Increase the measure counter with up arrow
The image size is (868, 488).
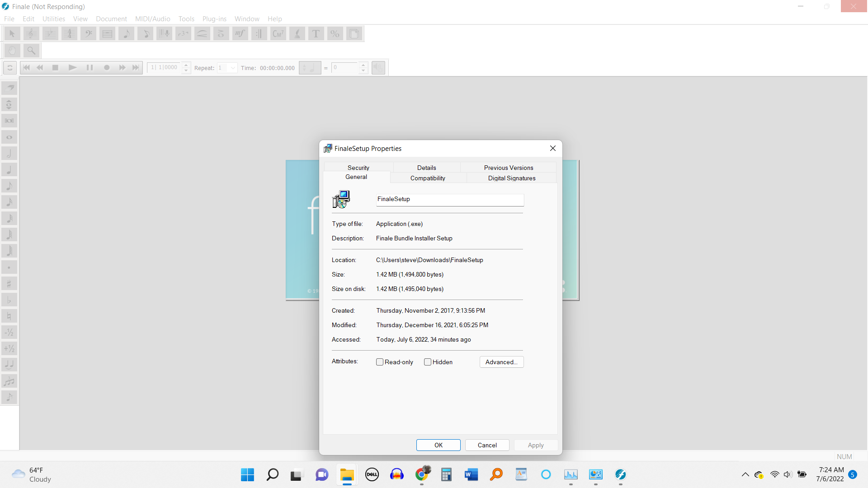click(x=186, y=65)
